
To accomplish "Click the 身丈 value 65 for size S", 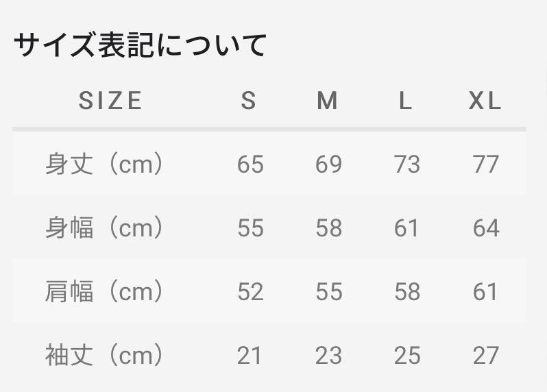I will tap(250, 164).
